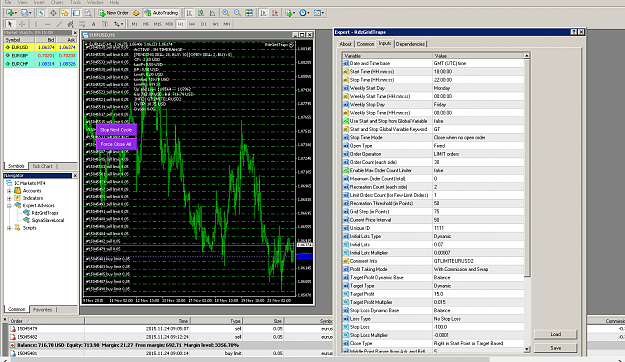Switch chart to candlesticks type

click(201, 13)
